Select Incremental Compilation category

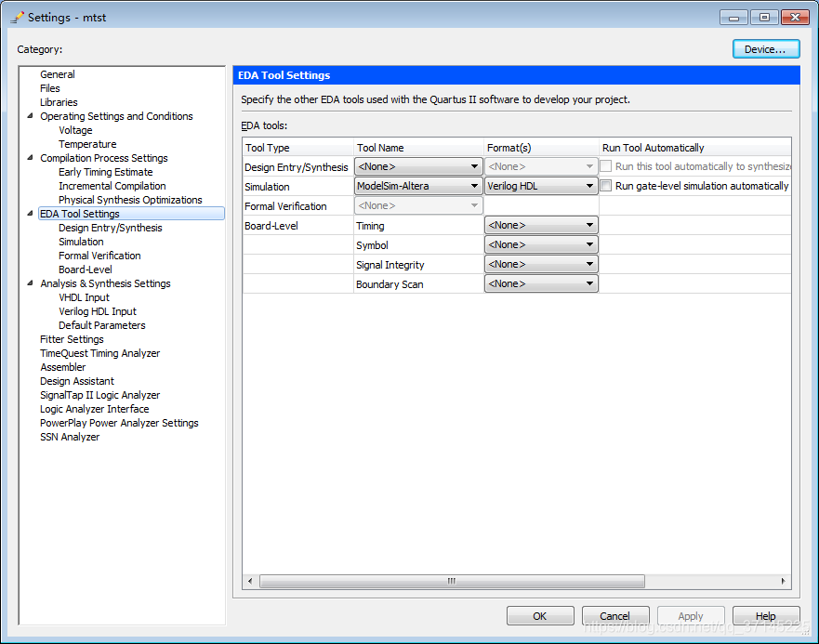pyautogui.click(x=112, y=186)
